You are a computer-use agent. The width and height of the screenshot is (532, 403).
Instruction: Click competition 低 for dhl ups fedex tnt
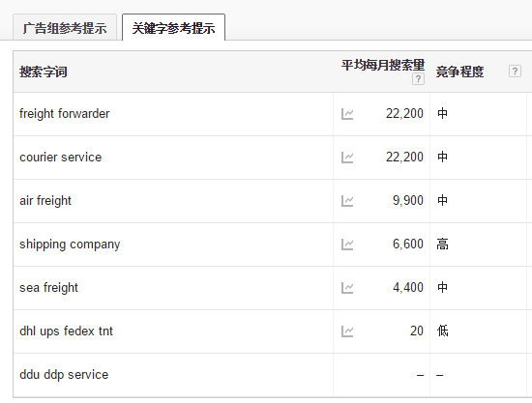click(442, 331)
